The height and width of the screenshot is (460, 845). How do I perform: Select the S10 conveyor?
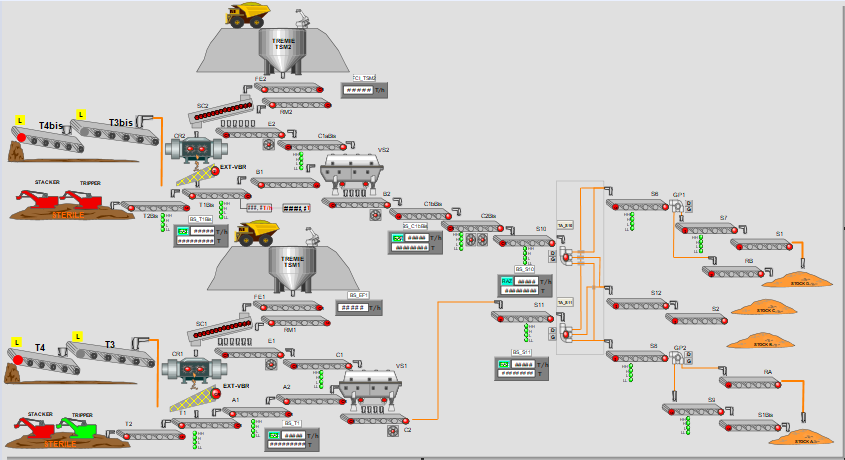(524, 241)
